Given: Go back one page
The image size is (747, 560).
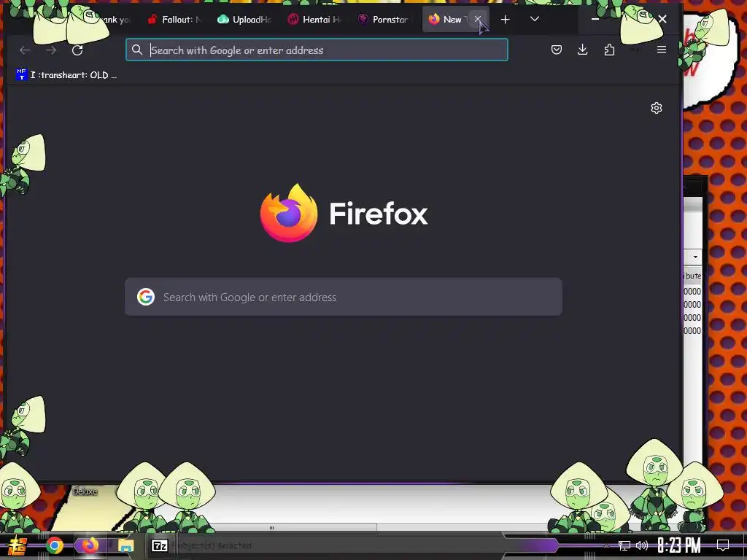Looking at the screenshot, I should pos(25,50).
